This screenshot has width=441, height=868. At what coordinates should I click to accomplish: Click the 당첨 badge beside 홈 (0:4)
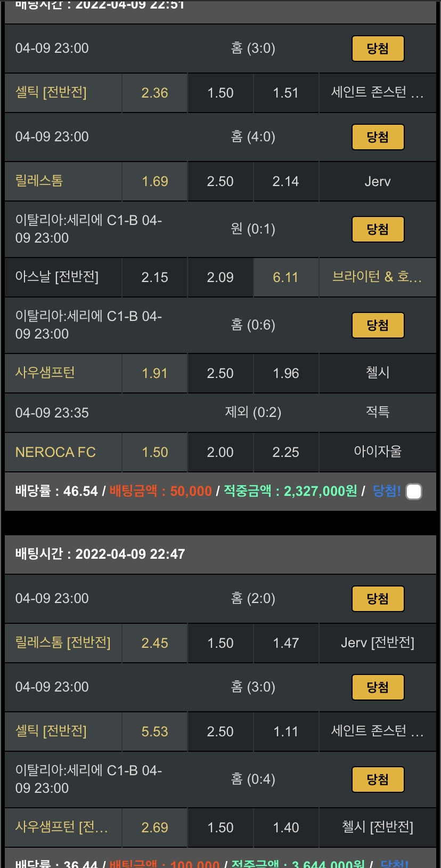point(378,779)
